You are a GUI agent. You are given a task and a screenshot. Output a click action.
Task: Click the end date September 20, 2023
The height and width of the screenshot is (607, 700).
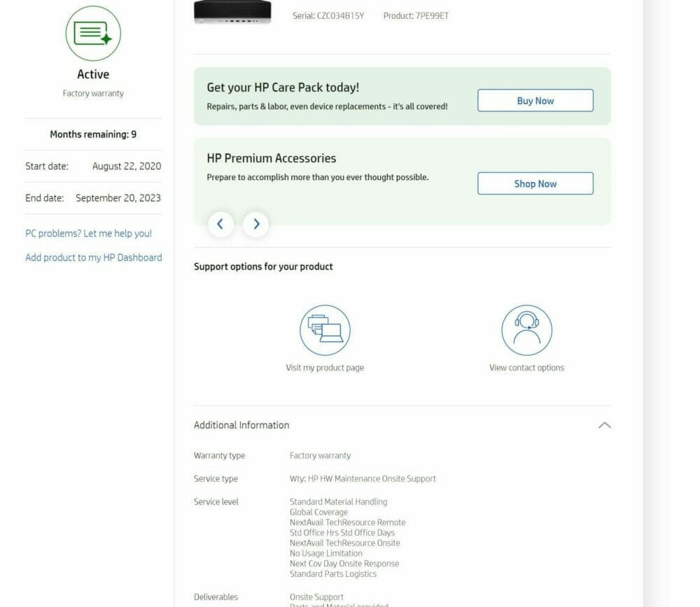tap(118, 198)
